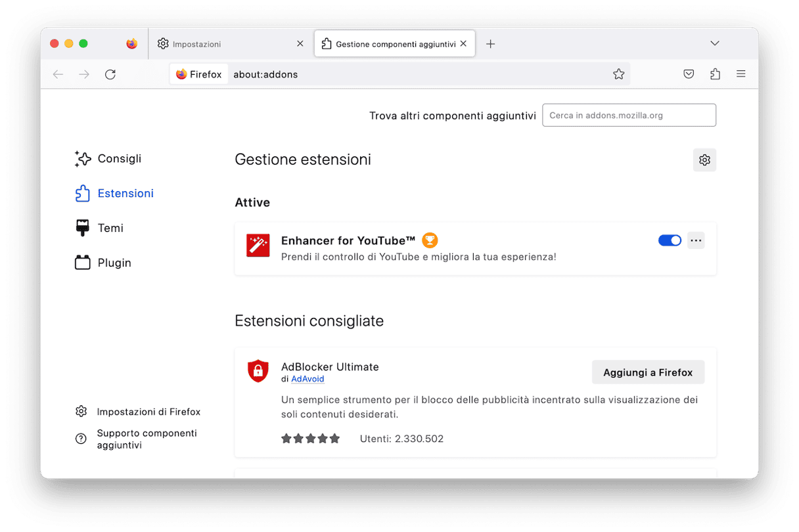Click the Estensioni consigliate heading

[309, 321]
